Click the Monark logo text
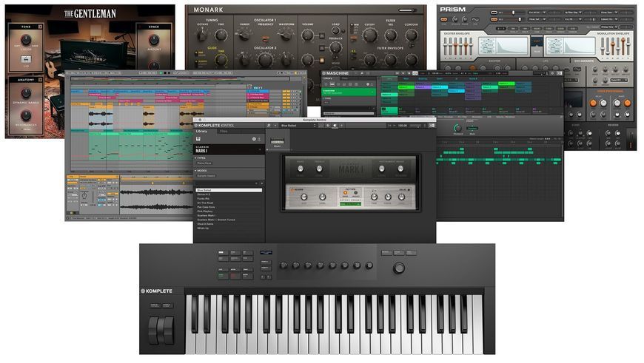Screen dimensions: 644x363 pos(208,10)
